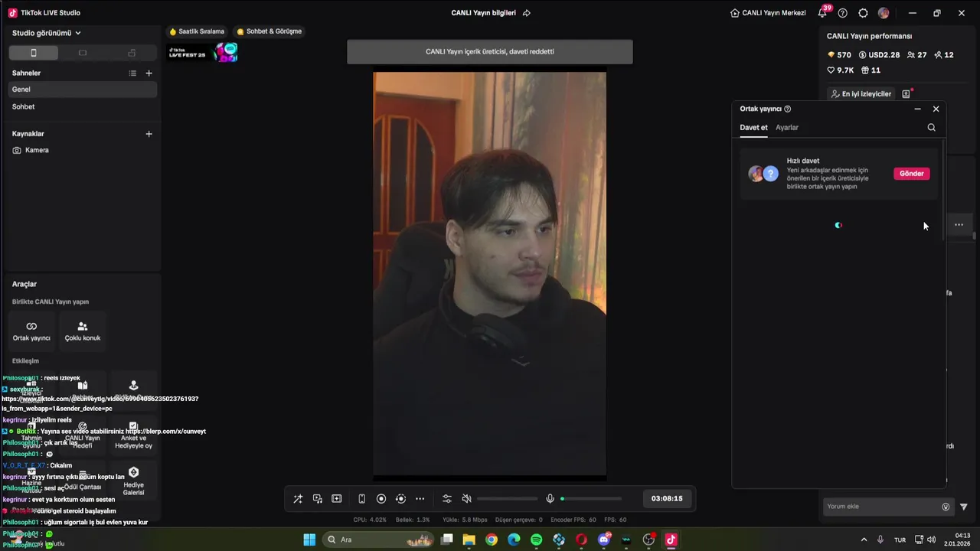This screenshot has width=980, height=551.
Task: Close the Ortak yayıncı panel
Action: pos(936,109)
